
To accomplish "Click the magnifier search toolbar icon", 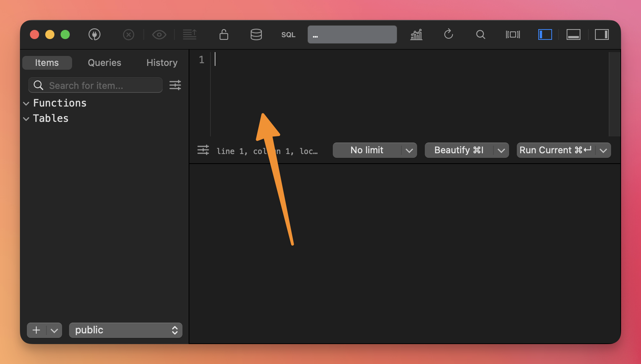I will 480,34.
